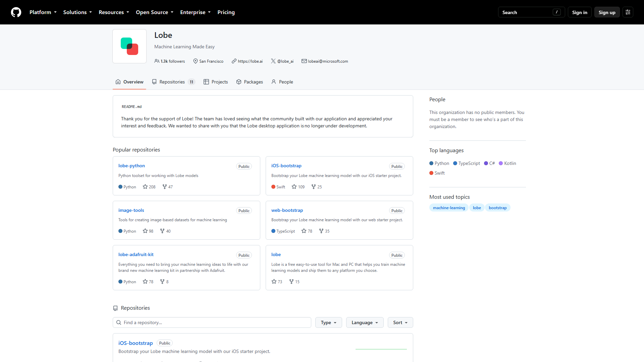Open the Lobe organization avatar
644x362 pixels.
tap(129, 46)
